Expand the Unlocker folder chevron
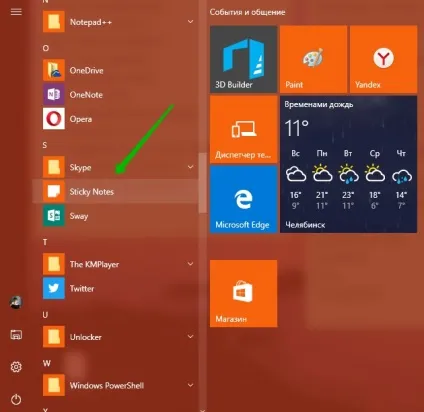This screenshot has width=424, height=412. [190, 336]
